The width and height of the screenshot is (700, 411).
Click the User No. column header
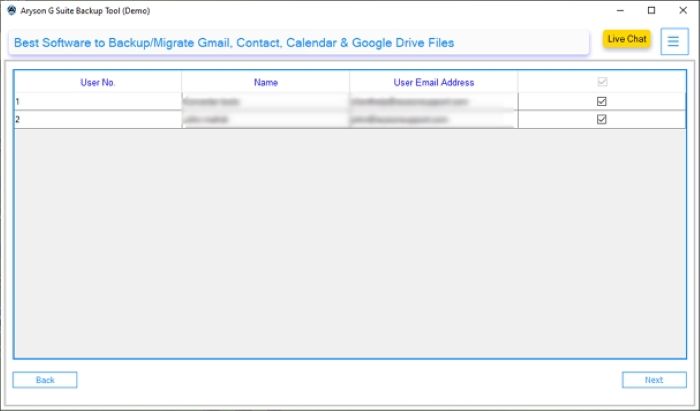click(98, 82)
